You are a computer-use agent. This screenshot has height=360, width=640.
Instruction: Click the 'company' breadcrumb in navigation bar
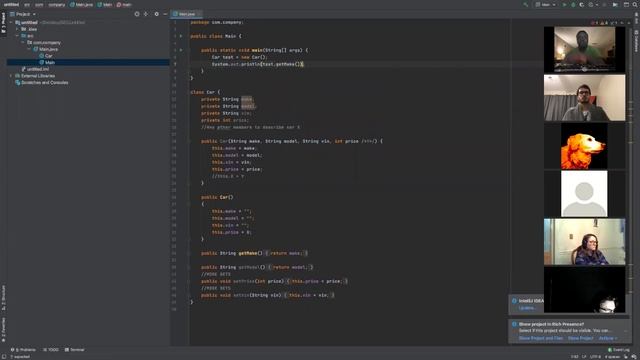tap(56, 4)
